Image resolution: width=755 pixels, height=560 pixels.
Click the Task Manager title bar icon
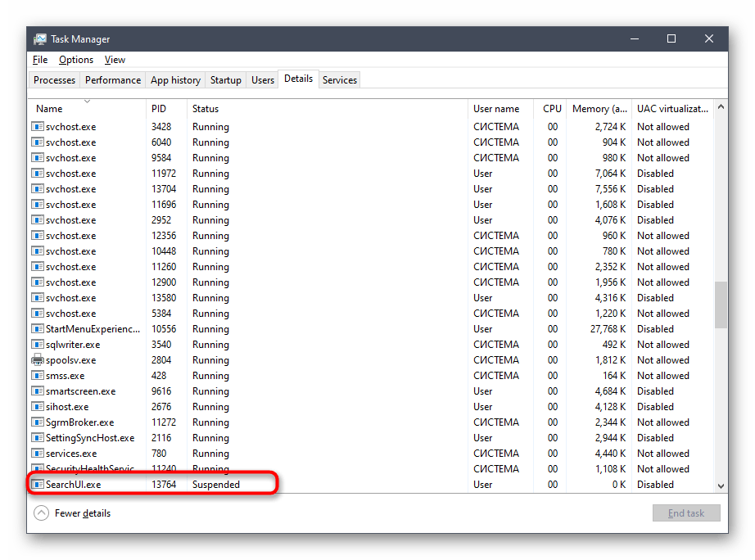(x=39, y=39)
